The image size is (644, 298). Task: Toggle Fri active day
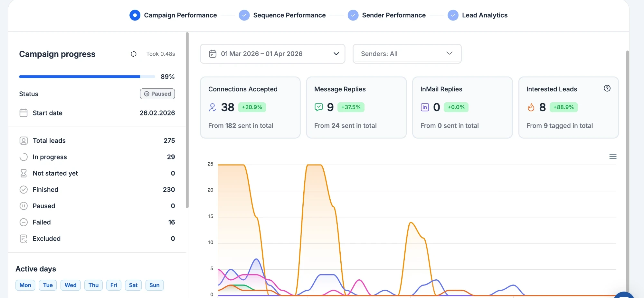tap(114, 285)
